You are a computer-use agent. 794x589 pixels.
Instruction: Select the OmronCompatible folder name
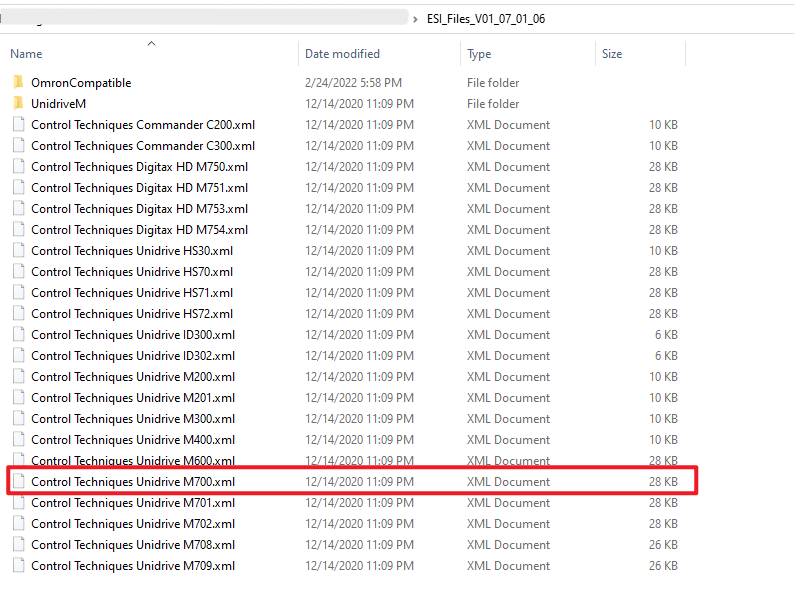81,83
